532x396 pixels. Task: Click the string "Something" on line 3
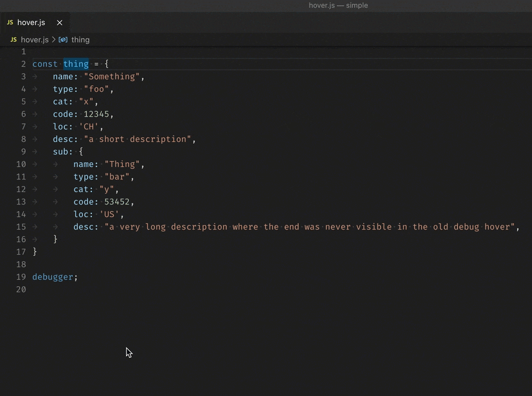[112, 76]
